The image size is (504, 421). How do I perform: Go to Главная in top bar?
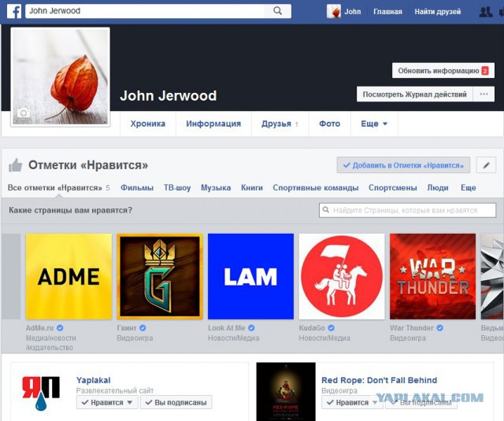coord(387,12)
